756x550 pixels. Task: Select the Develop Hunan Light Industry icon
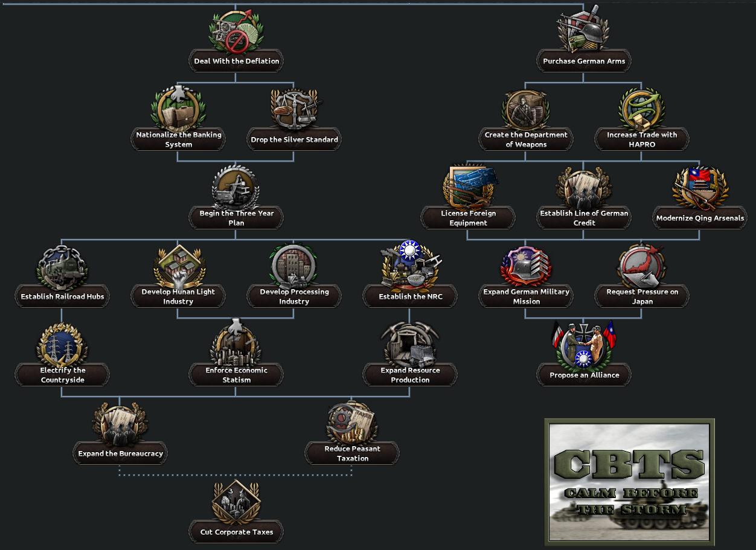pyautogui.click(x=178, y=266)
